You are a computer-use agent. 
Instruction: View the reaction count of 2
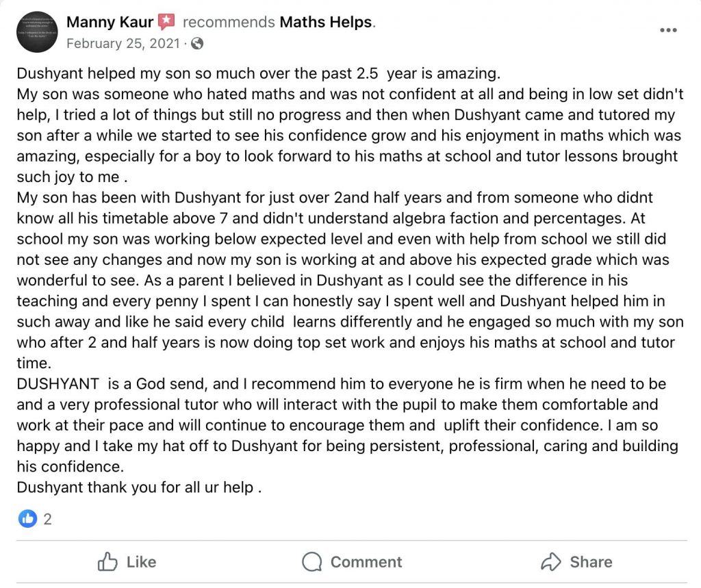pos(47,519)
